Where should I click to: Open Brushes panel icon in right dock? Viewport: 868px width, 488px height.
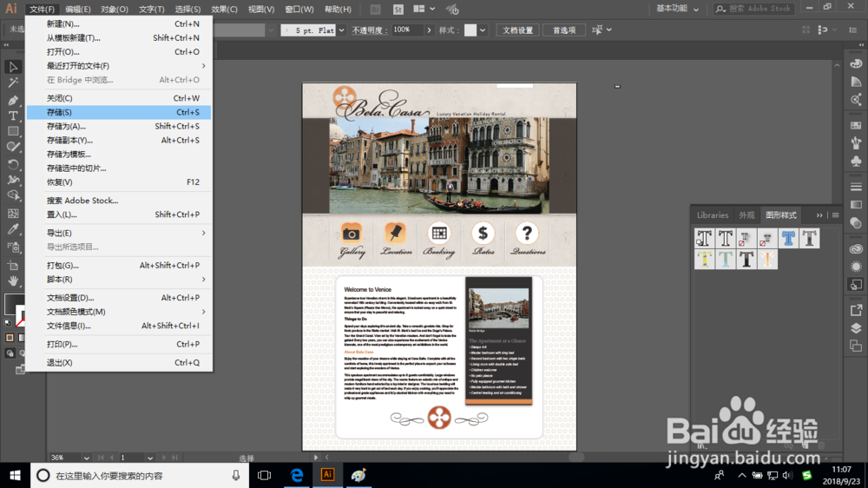(x=856, y=143)
